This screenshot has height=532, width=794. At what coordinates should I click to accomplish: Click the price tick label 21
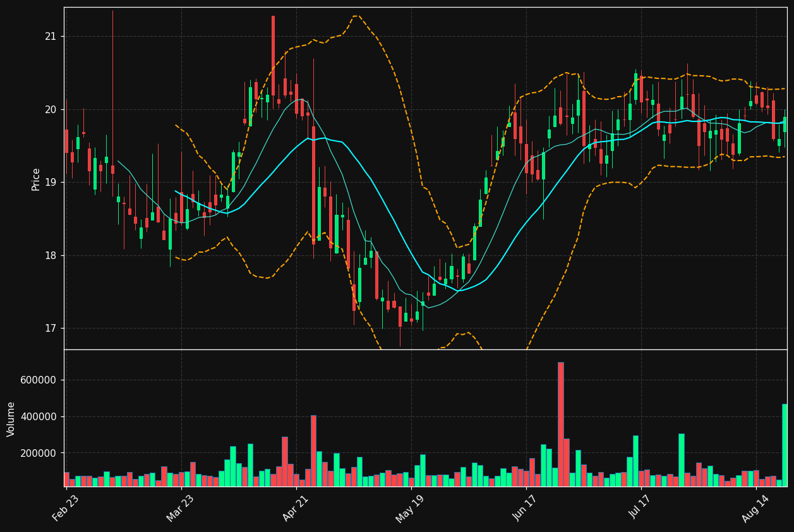point(50,37)
